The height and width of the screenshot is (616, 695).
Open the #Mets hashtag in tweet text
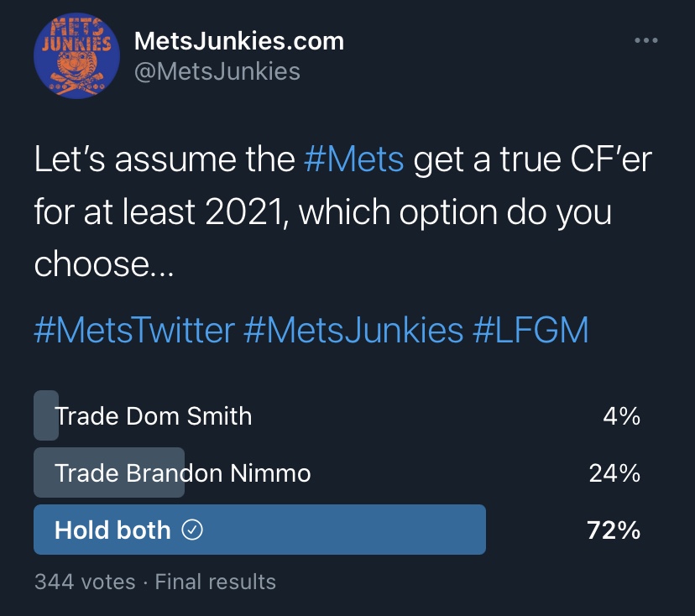pos(353,160)
